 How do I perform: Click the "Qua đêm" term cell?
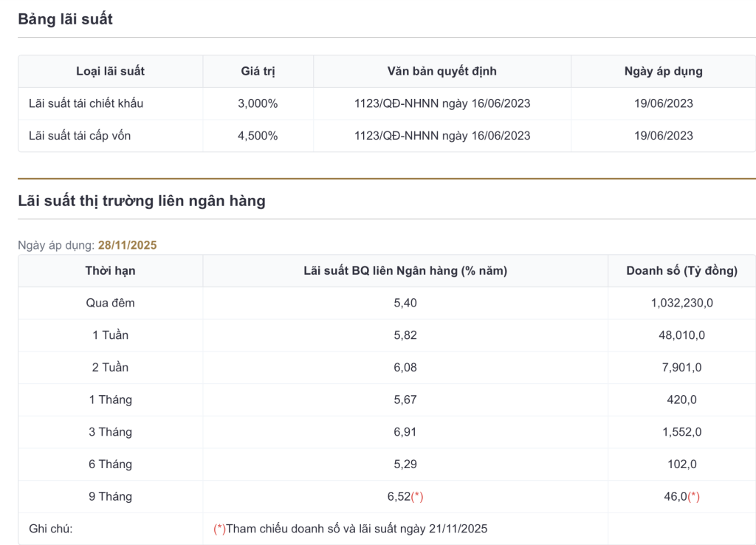pos(110,303)
